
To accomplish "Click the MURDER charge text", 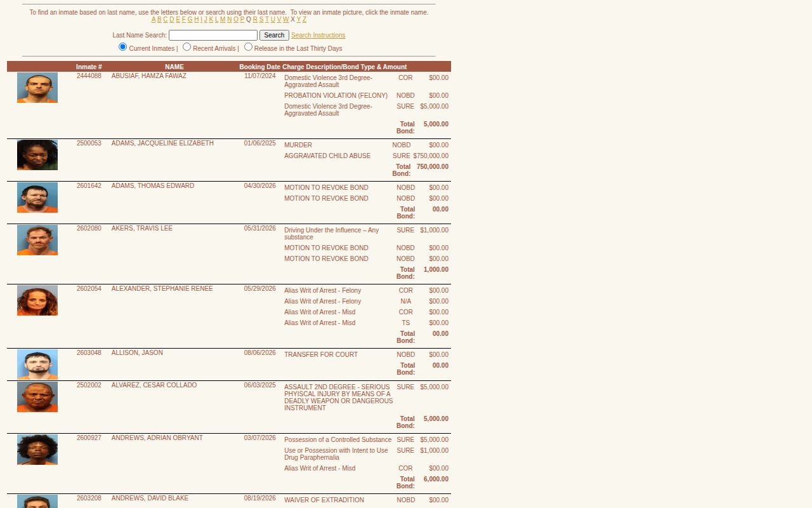I will pyautogui.click(x=298, y=145).
